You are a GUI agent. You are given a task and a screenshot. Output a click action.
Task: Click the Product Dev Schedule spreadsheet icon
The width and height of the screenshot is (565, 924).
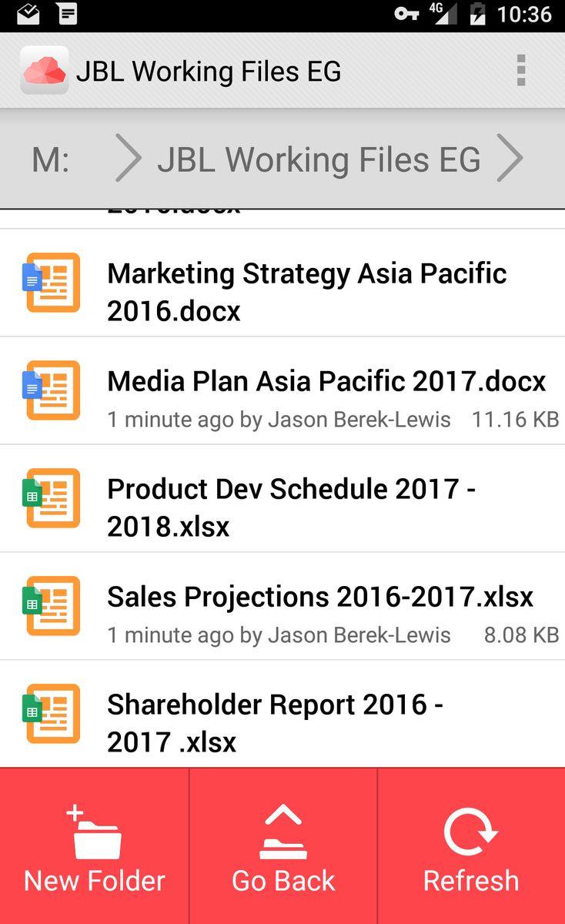click(x=51, y=498)
